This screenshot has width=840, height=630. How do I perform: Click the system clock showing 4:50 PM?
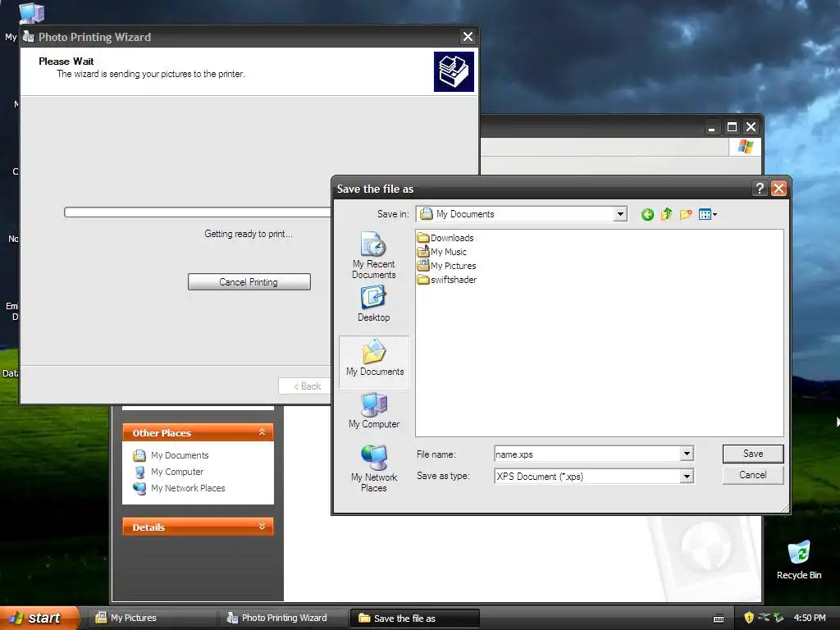pos(810,618)
